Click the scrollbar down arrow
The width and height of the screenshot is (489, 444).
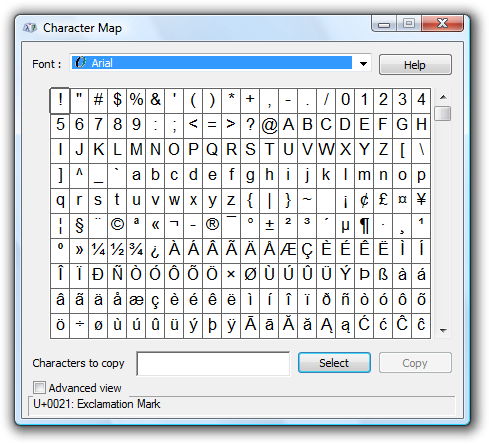click(443, 331)
